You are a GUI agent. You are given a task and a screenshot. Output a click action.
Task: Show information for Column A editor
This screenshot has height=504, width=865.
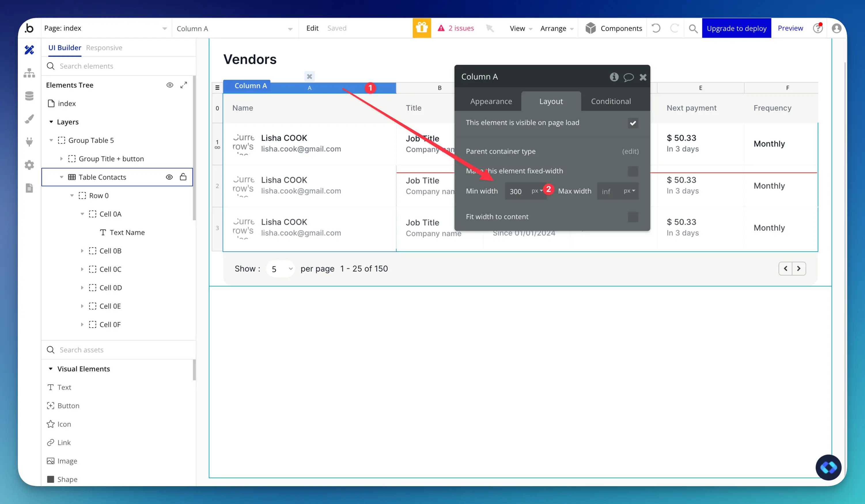point(614,77)
